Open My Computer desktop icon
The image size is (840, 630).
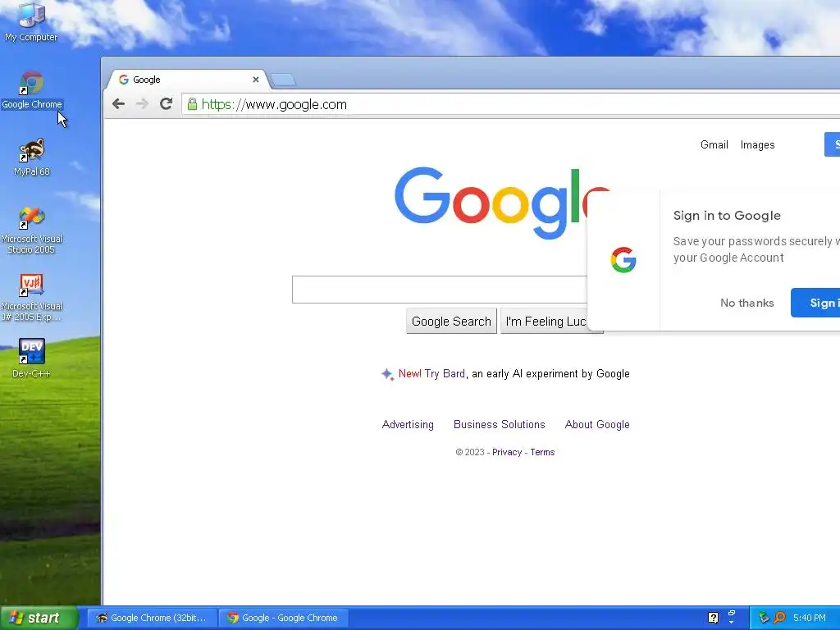(31, 22)
